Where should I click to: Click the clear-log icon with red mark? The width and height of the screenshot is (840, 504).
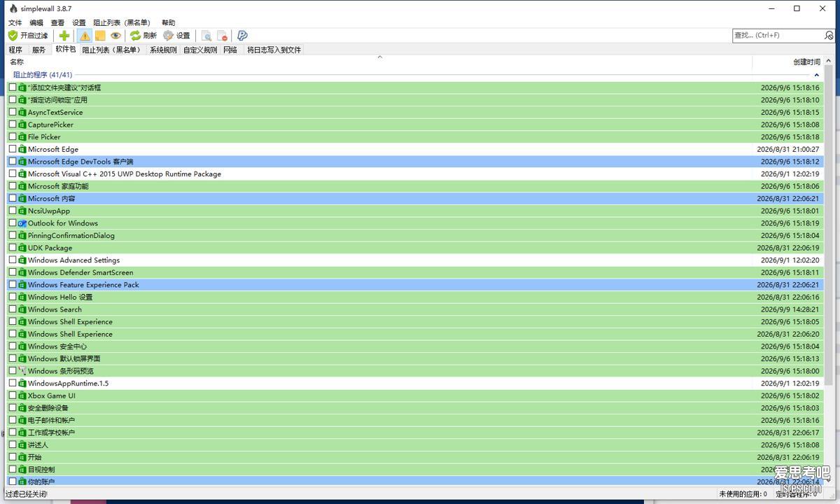pos(222,36)
